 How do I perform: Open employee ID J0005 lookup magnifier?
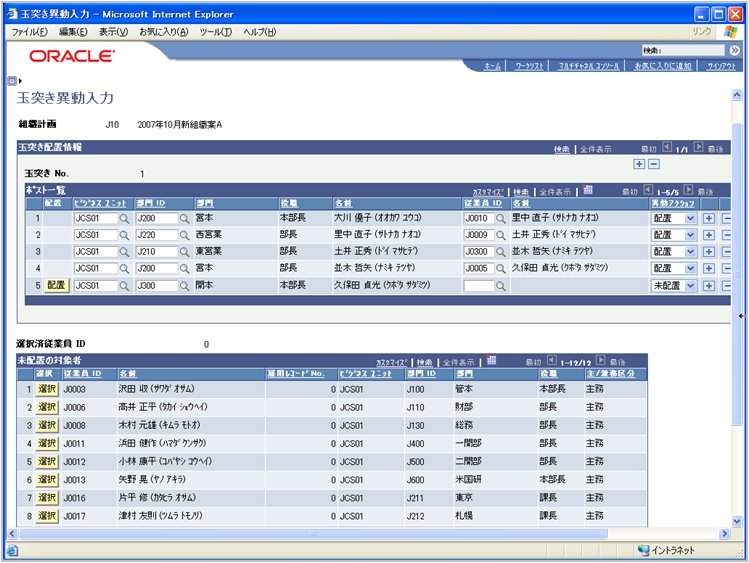(501, 269)
